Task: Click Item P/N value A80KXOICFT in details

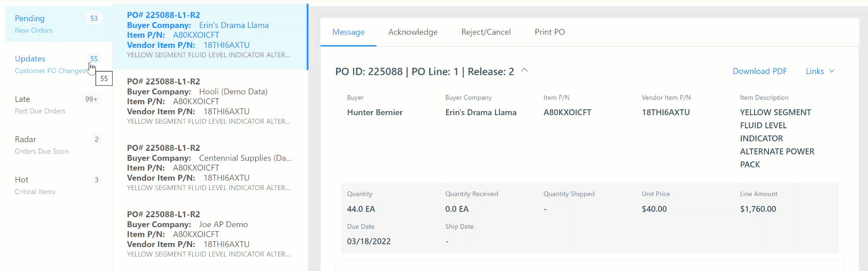Action: coord(567,112)
